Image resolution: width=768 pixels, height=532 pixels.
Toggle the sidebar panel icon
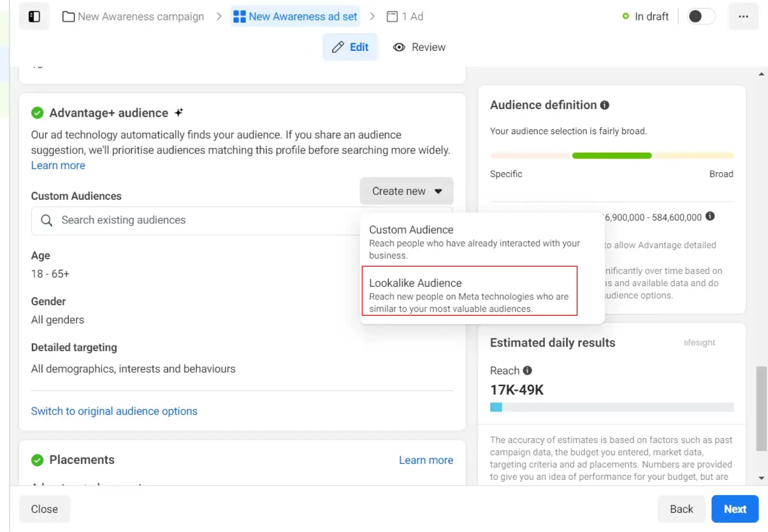34,17
